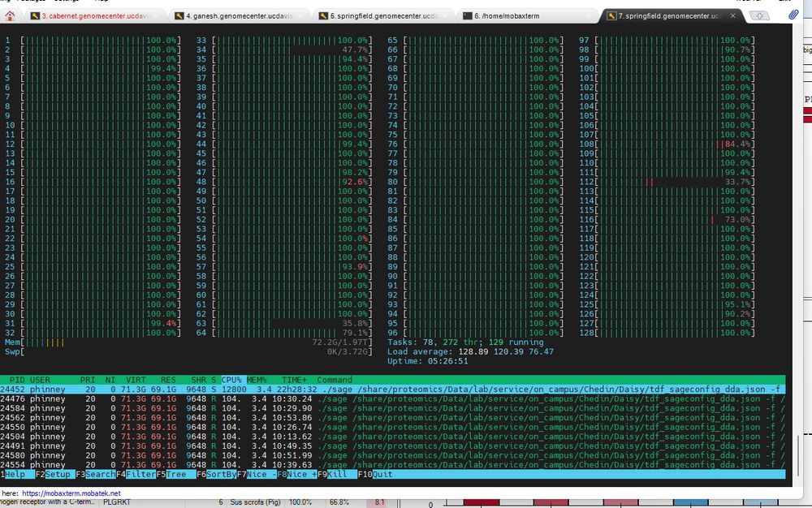812x508 pixels.
Task: Select the process row with PID 24580
Action: tap(392, 455)
